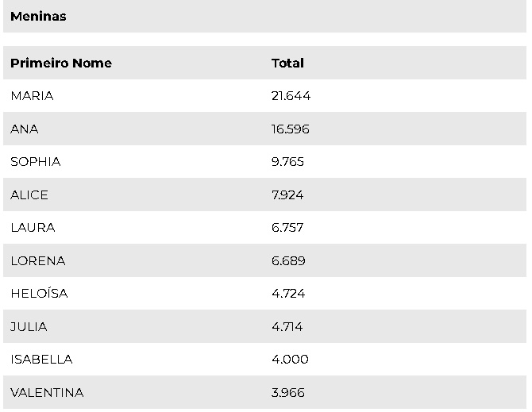The image size is (532, 412).
Task: Select the ISABELLA row name
Action: tap(41, 360)
